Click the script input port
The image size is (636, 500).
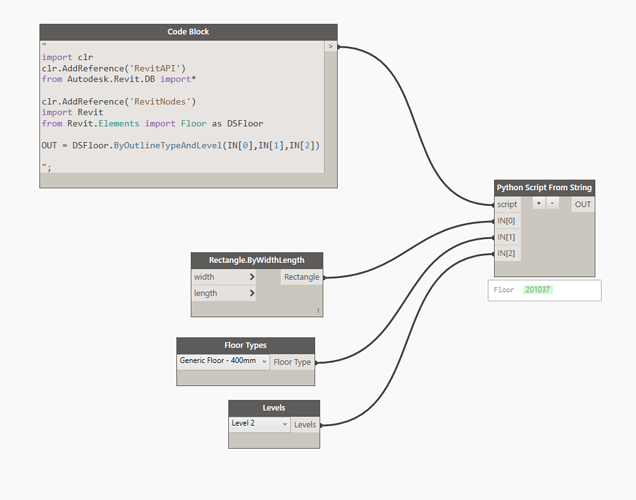(507, 204)
